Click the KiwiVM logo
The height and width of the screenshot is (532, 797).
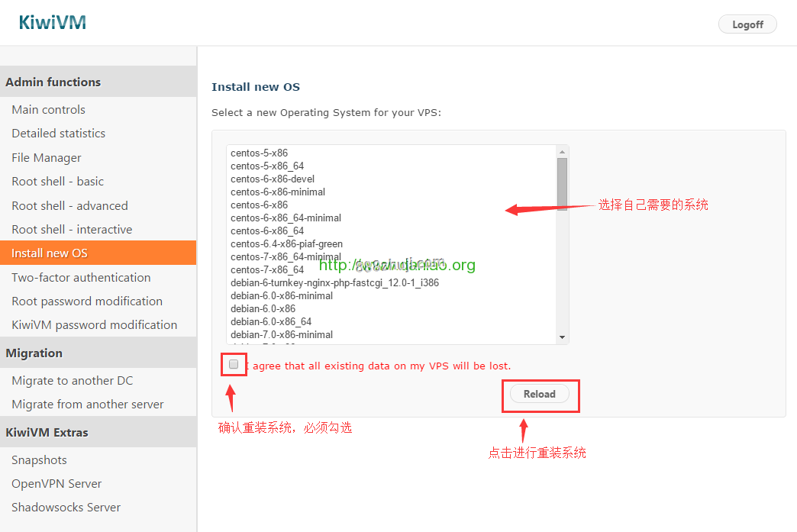coord(53,22)
